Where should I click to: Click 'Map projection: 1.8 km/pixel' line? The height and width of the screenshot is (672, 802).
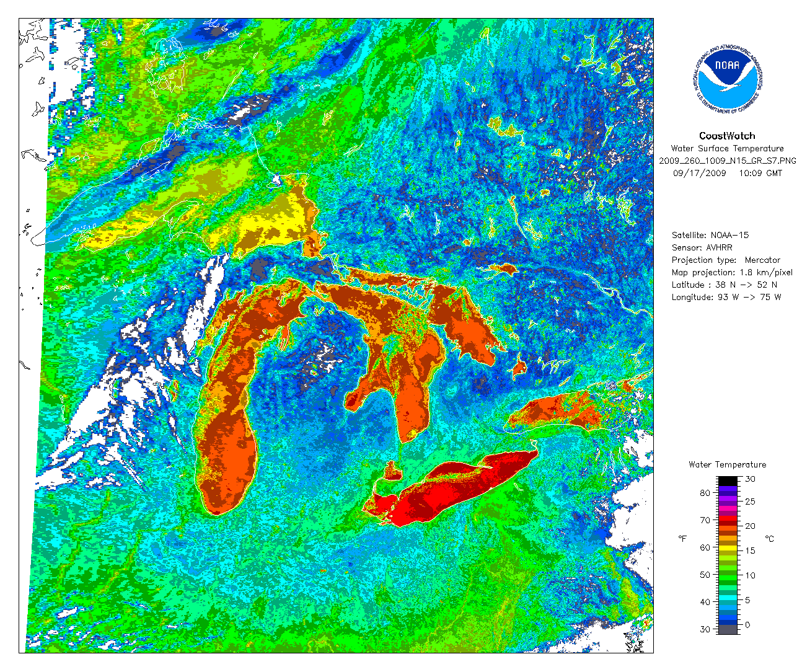pos(732,273)
